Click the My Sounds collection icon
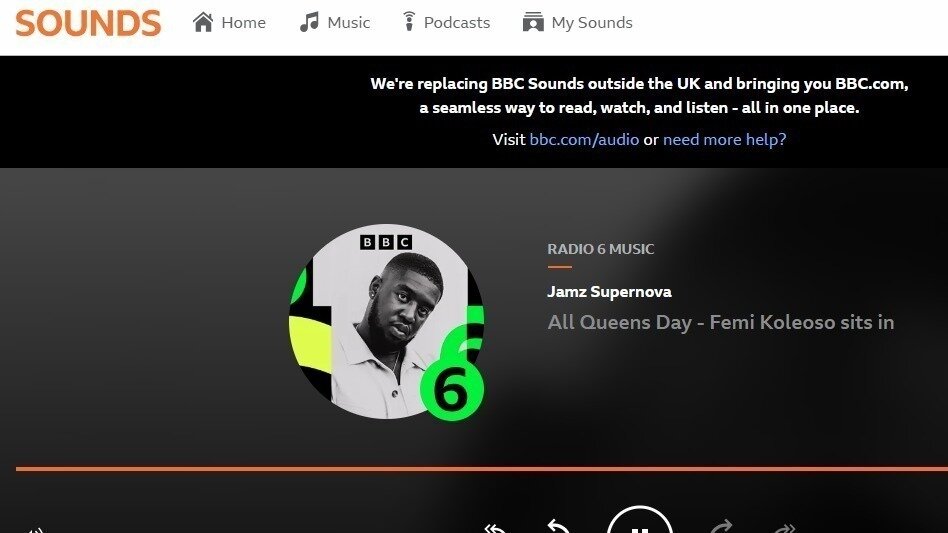This screenshot has width=948, height=533. 533,22
